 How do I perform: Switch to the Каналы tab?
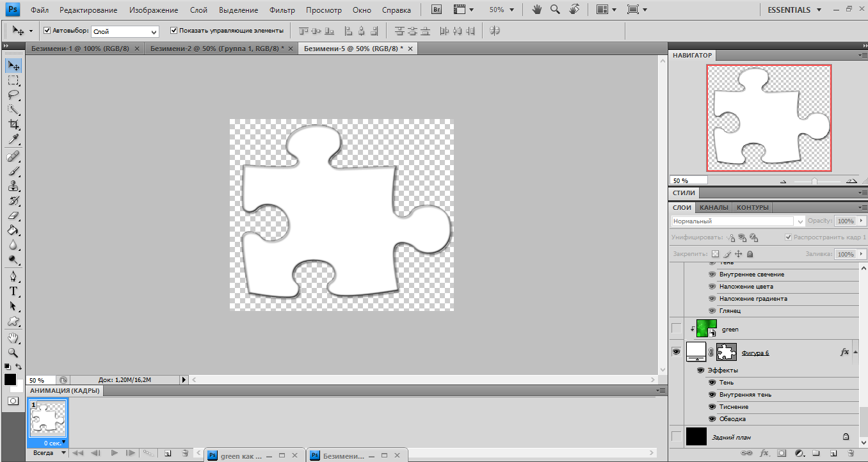(713, 208)
